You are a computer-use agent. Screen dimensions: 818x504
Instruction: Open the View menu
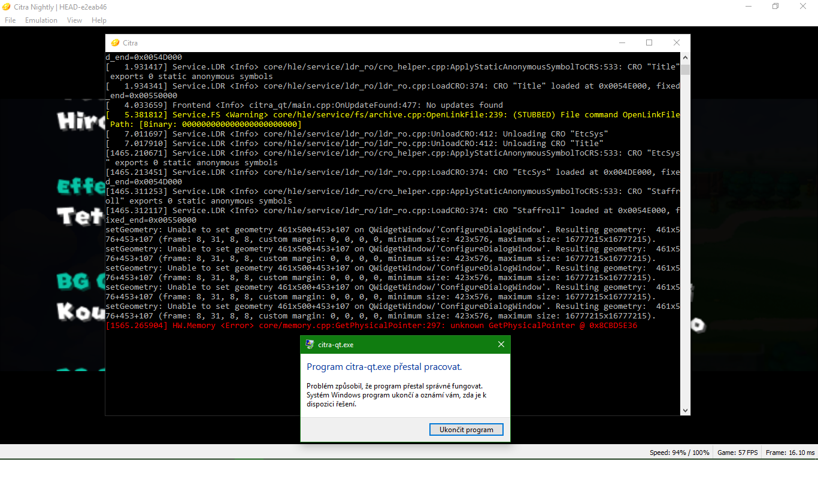pyautogui.click(x=75, y=20)
